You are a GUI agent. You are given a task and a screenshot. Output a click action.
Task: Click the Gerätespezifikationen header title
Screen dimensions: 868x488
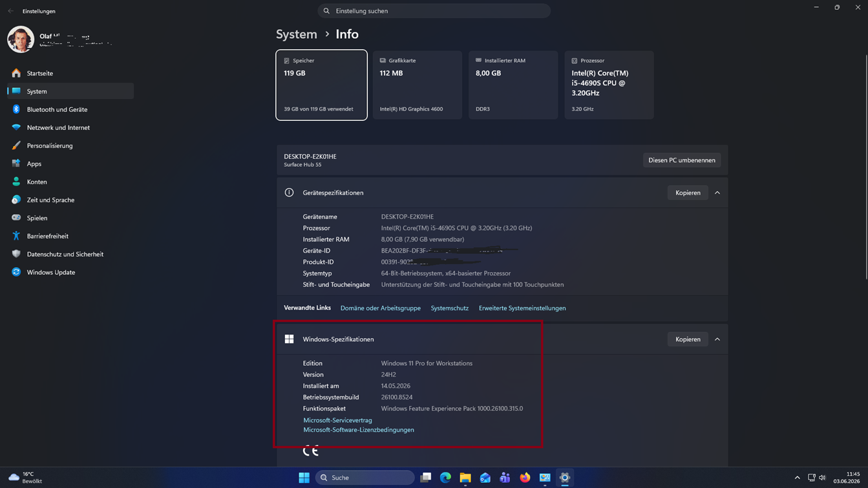coord(333,193)
